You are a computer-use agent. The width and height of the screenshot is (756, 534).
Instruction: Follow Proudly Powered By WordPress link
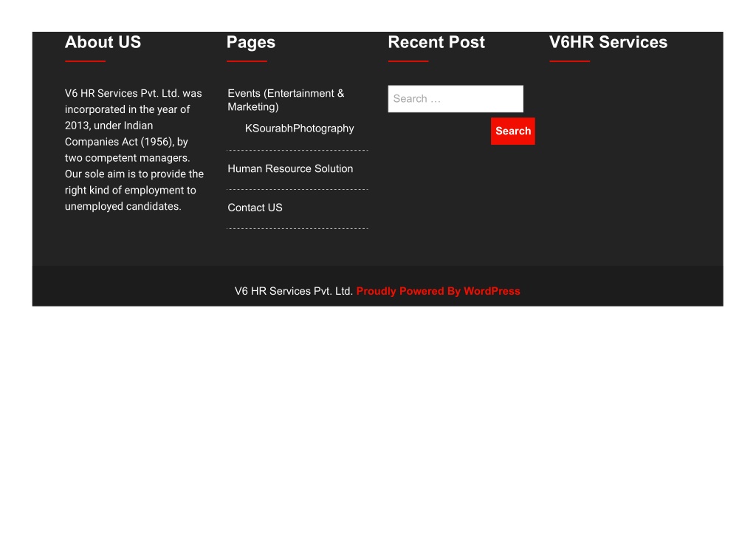tap(439, 291)
